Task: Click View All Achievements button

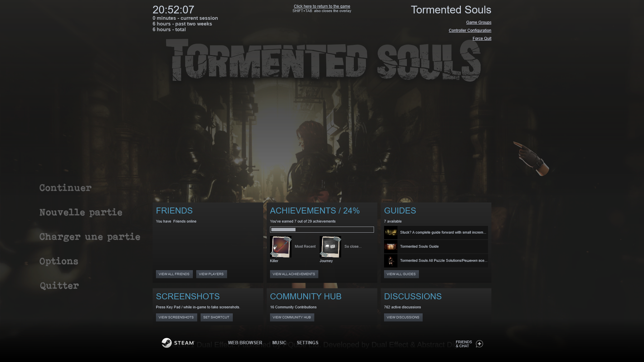Action: pos(294,274)
